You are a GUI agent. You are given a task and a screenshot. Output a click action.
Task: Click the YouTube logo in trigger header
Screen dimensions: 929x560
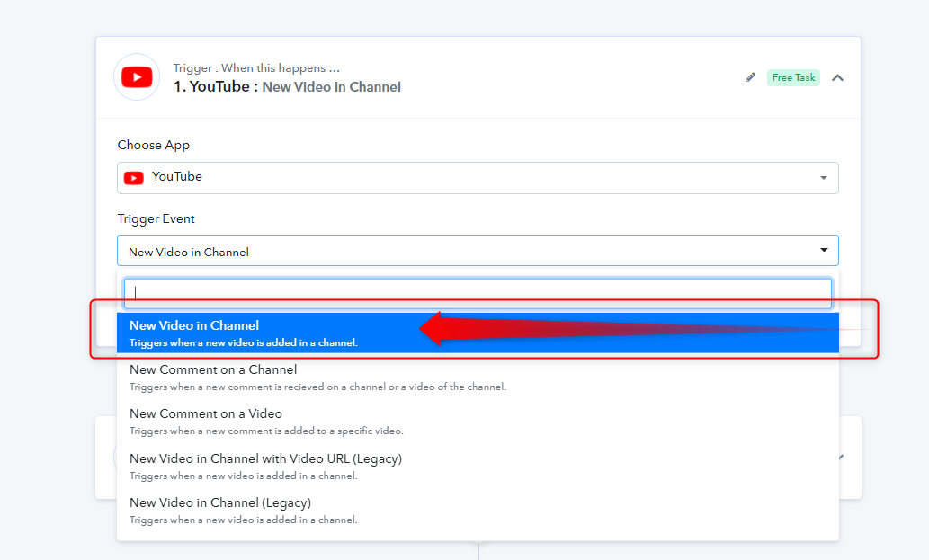(137, 77)
